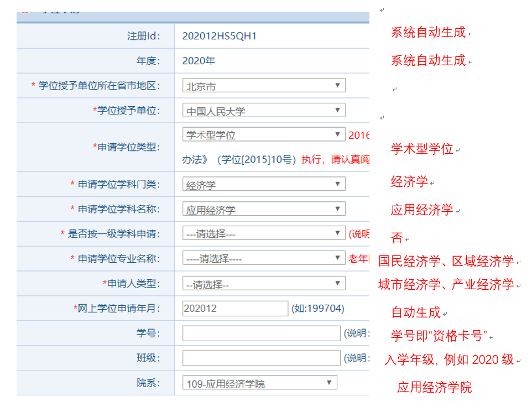Click the ▼ arrow on the 学术型学位 selector

(x=338, y=134)
